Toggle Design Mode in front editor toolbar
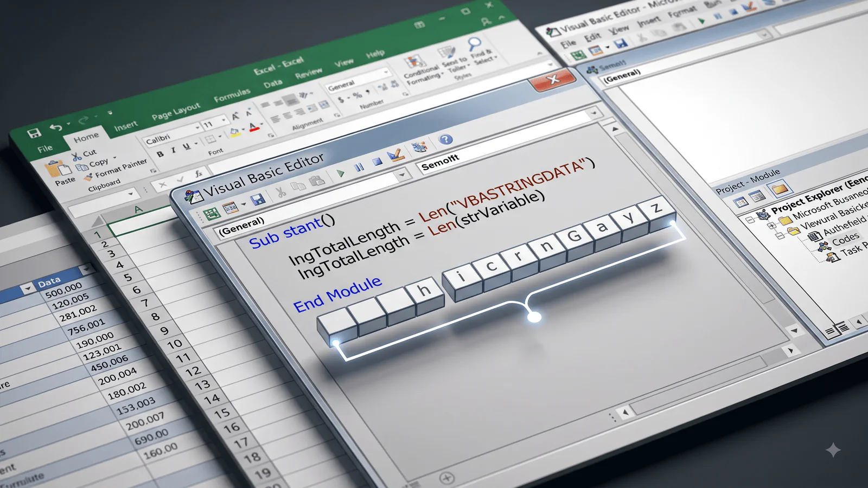 click(395, 156)
